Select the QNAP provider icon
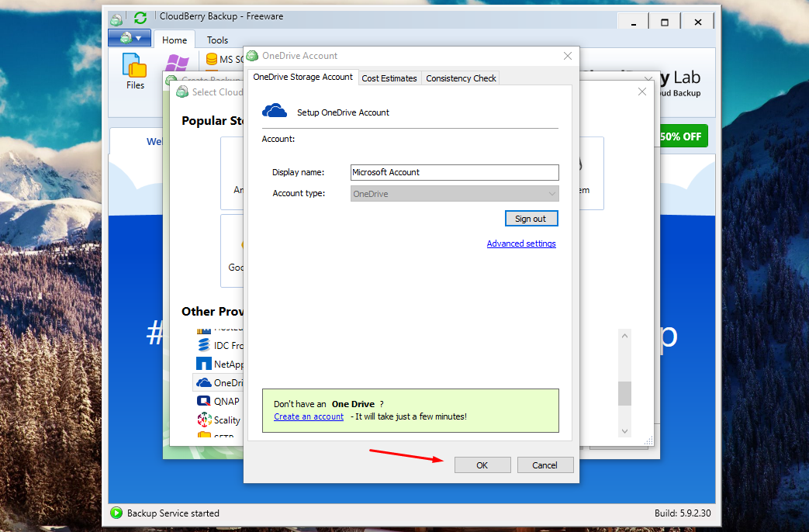The image size is (809, 532). 204,401
